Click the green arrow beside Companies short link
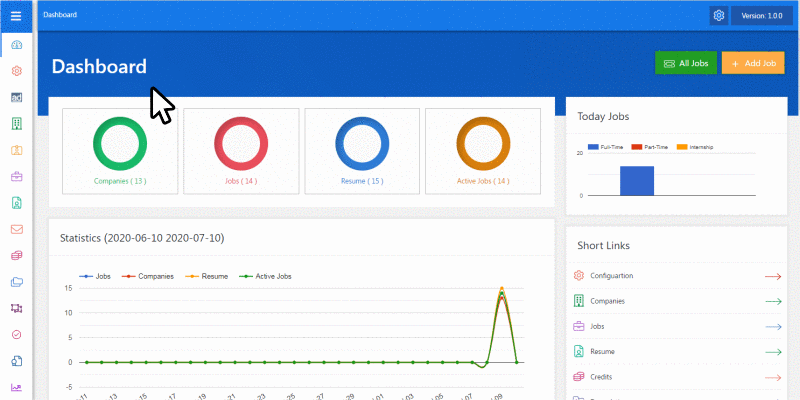 773,302
